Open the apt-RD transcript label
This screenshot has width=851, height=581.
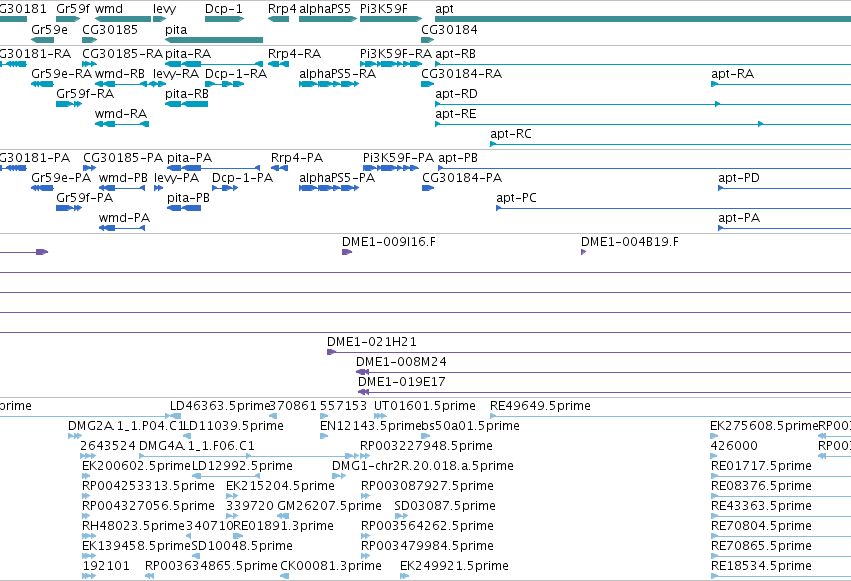point(456,93)
